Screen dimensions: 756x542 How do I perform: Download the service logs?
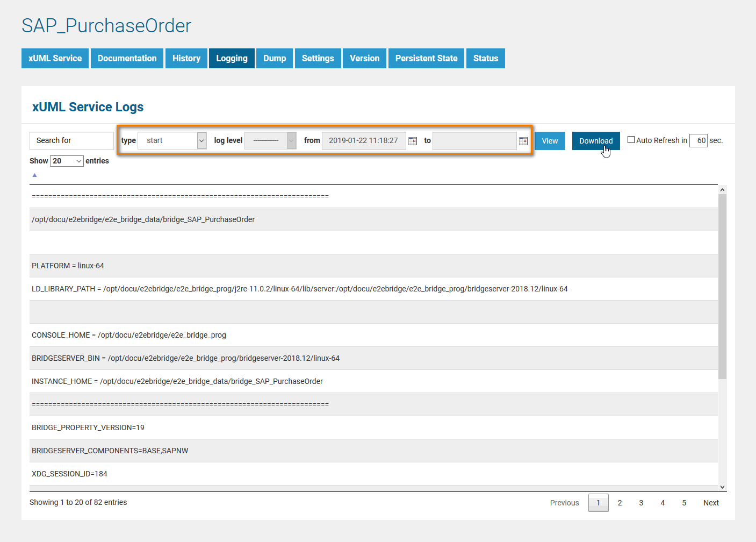tap(595, 141)
